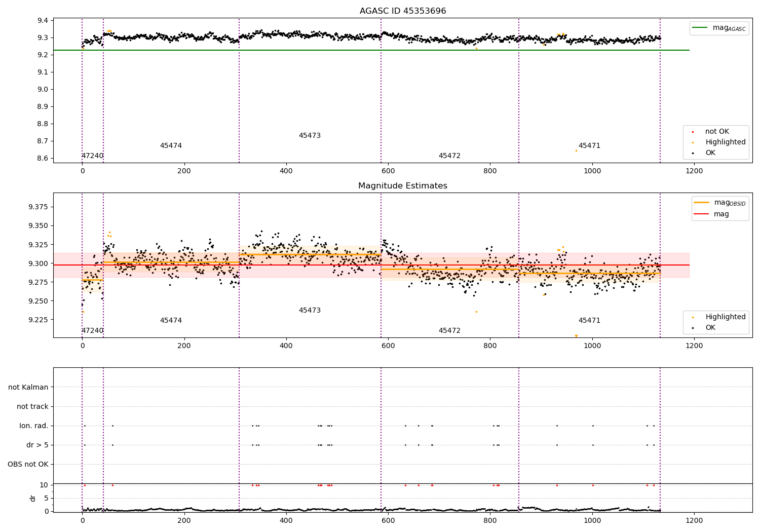Click the orange triangle marker at Magnitude Estimates bottom edge

(x=576, y=336)
